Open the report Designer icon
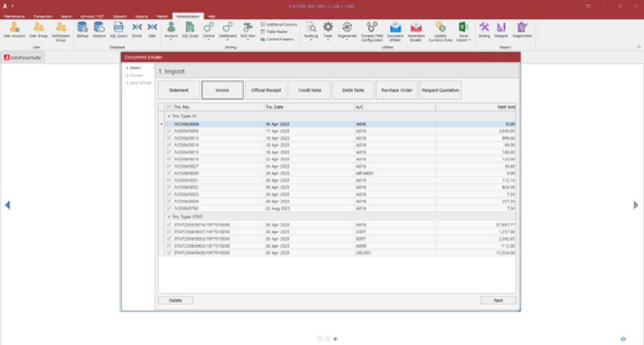 click(x=501, y=28)
